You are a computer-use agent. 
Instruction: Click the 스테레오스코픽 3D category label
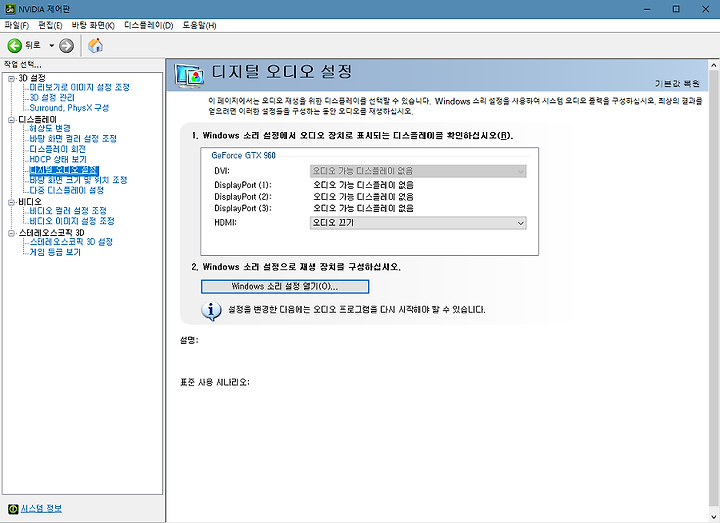(51, 233)
